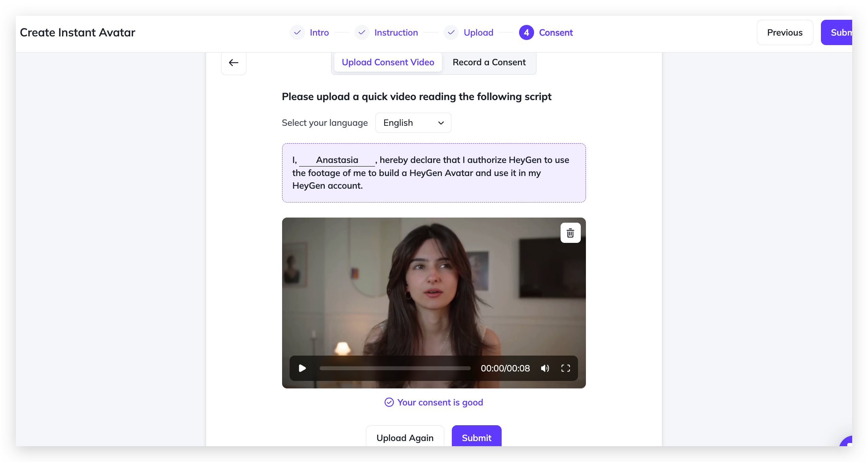The height and width of the screenshot is (462, 868).
Task: Enter fullscreen video mode
Action: [565, 368]
